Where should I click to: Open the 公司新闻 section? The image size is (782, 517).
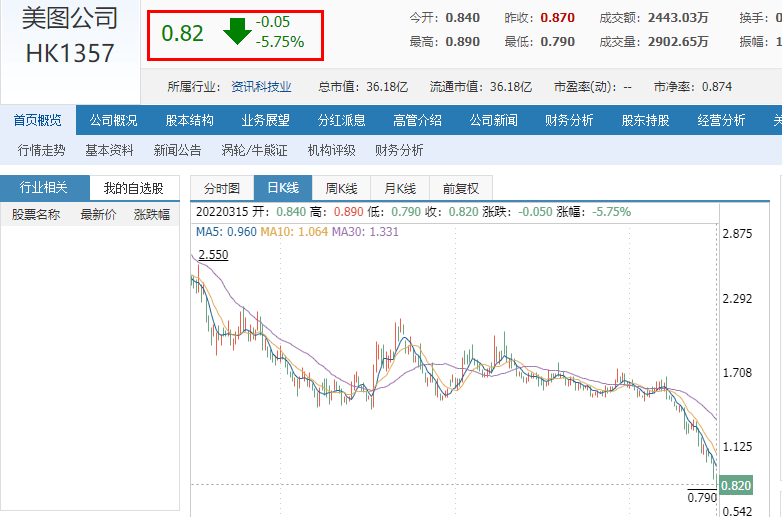(x=494, y=121)
